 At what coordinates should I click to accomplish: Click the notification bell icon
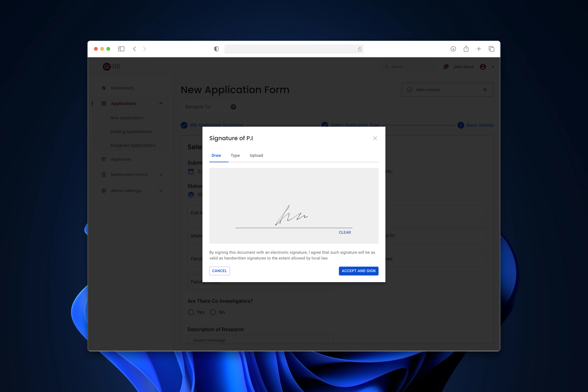(x=445, y=67)
